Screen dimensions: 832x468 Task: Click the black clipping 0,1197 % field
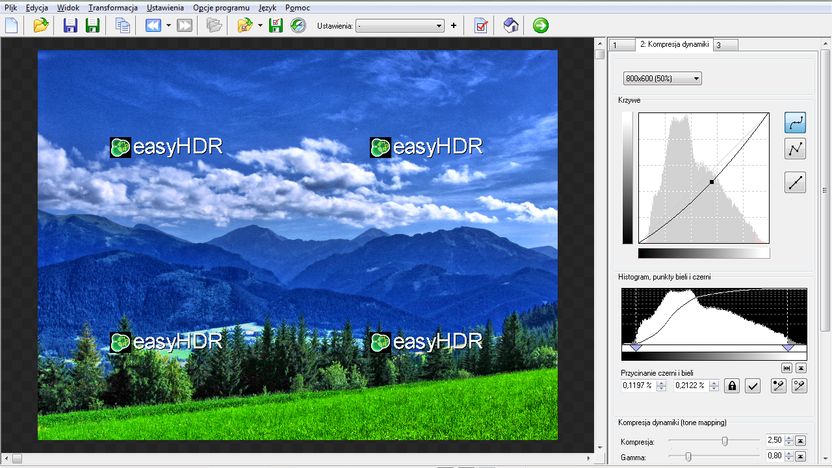point(638,386)
